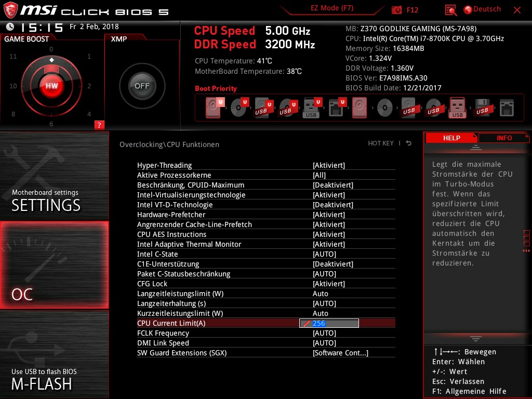The height and width of the screenshot is (399, 532).
Task: Go back with the return arrow icon
Action: [408, 143]
